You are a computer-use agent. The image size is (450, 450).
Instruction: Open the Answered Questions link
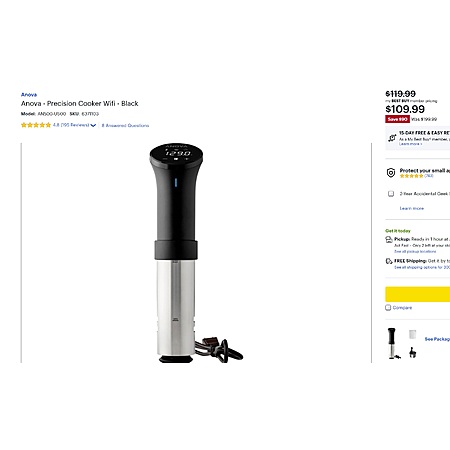[125, 126]
